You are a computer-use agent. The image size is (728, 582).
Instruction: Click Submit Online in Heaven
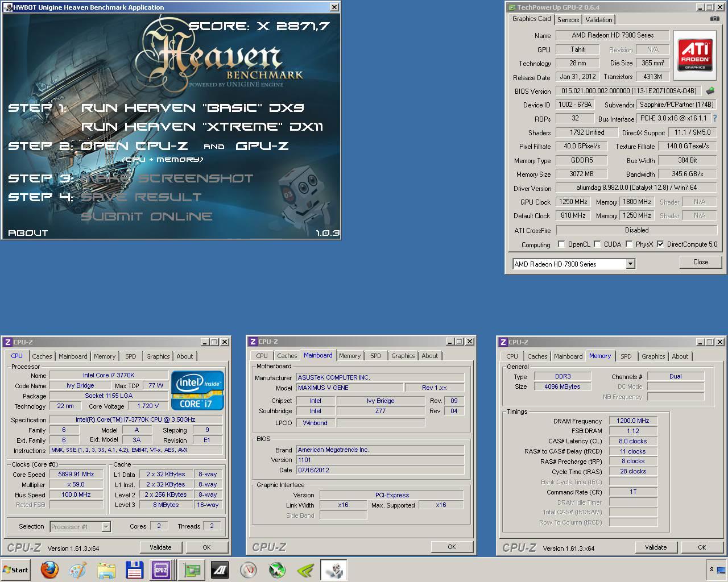(x=147, y=216)
